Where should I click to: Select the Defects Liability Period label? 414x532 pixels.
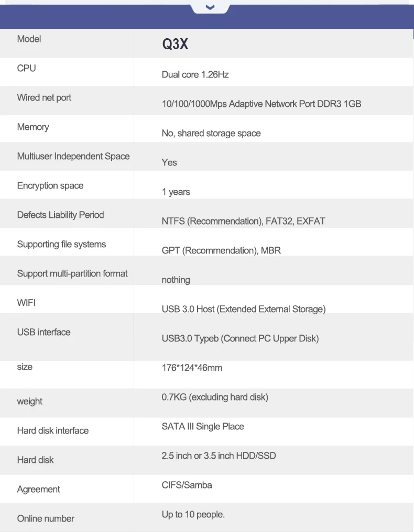coord(60,215)
